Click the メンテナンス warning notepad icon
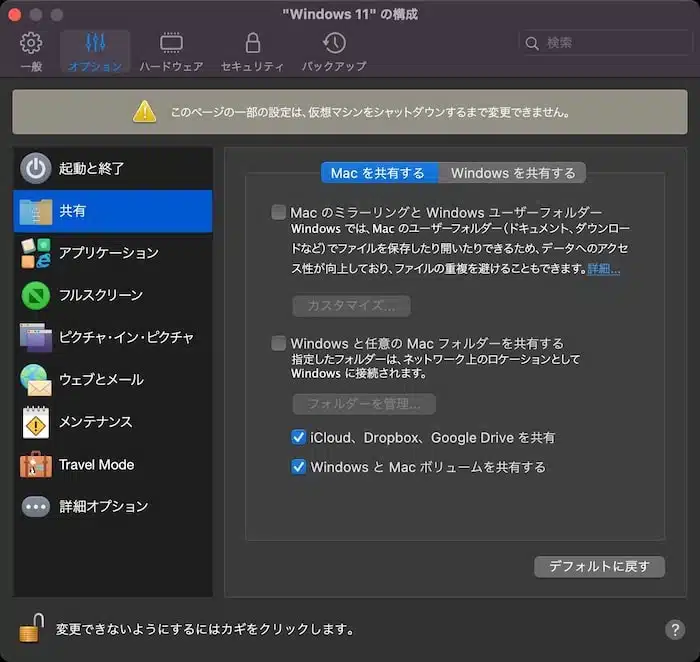 (x=36, y=422)
